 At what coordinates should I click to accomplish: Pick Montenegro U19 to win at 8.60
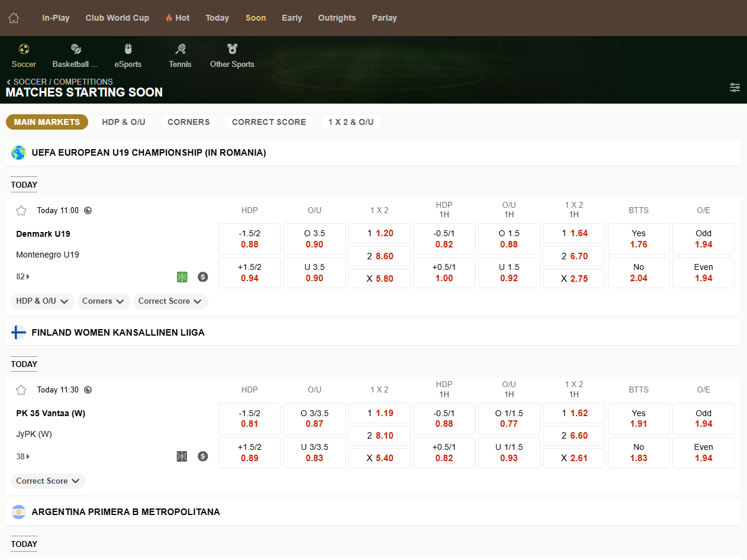tap(379, 256)
